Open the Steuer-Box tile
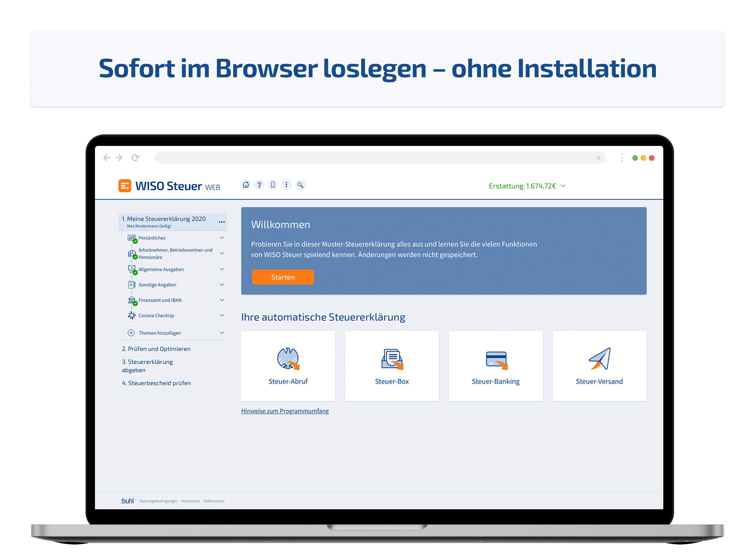 tap(392, 366)
